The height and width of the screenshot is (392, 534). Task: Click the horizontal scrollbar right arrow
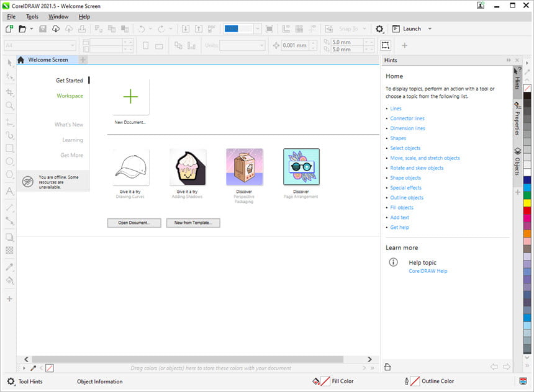pyautogui.click(x=369, y=359)
